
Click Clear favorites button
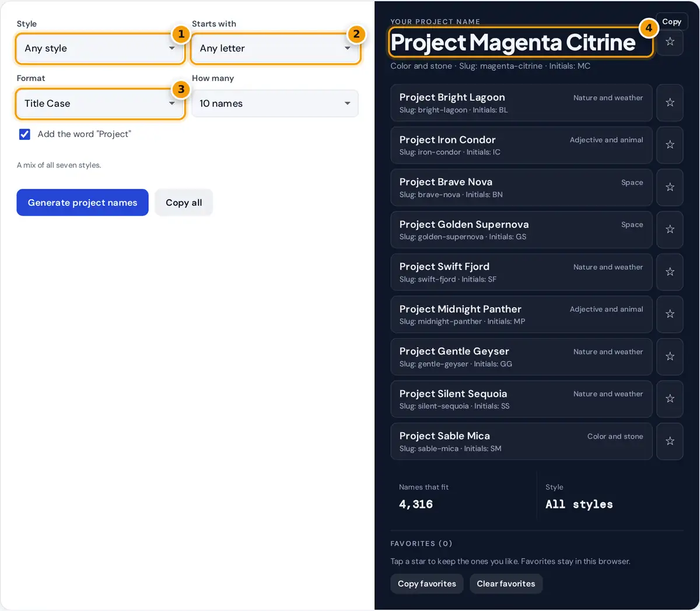[506, 584]
